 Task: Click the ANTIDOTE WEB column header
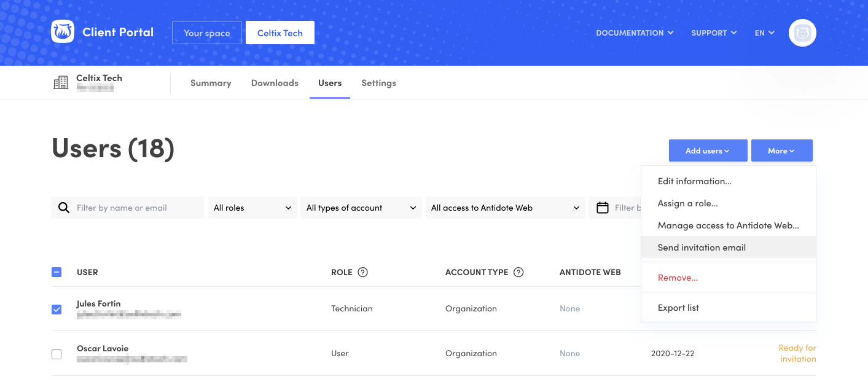click(x=590, y=272)
